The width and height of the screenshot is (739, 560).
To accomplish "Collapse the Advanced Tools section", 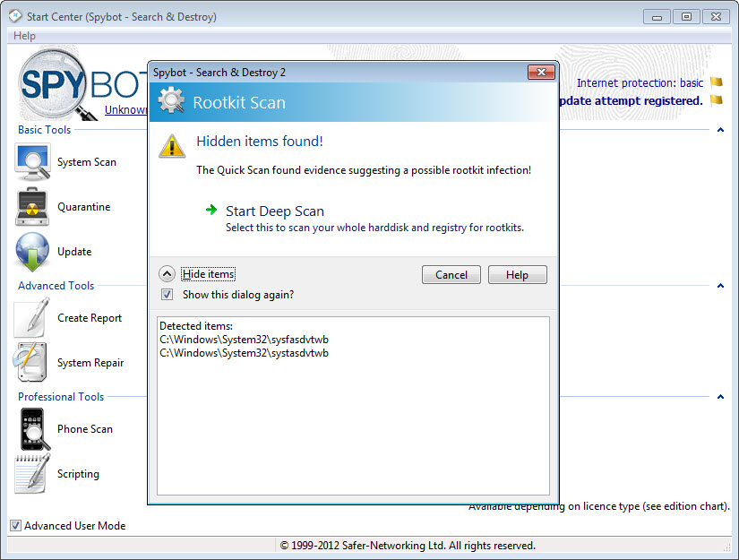I will 720,286.
